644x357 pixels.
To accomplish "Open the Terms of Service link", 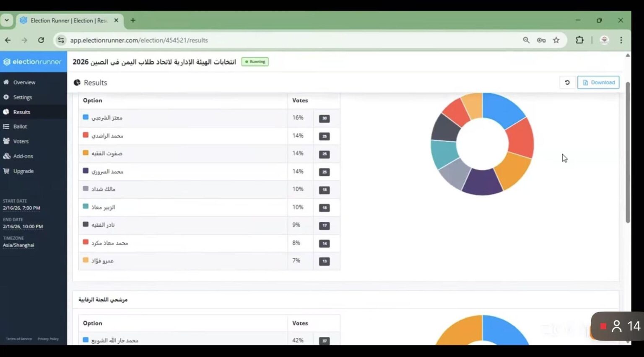I will tap(19, 339).
